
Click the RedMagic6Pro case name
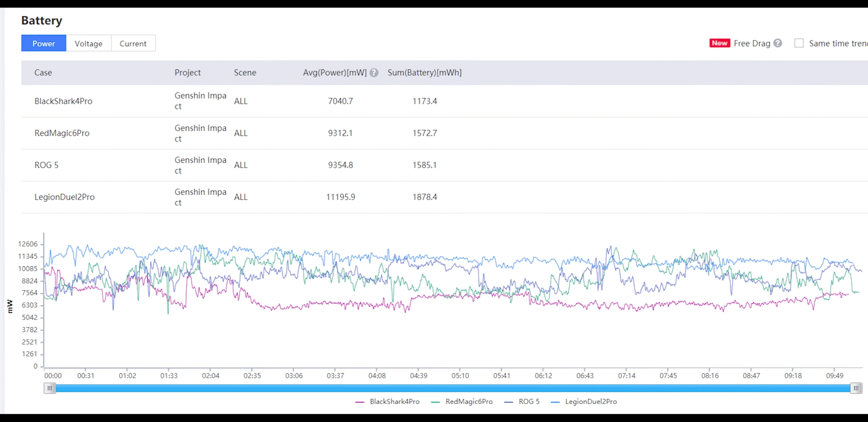coord(62,133)
